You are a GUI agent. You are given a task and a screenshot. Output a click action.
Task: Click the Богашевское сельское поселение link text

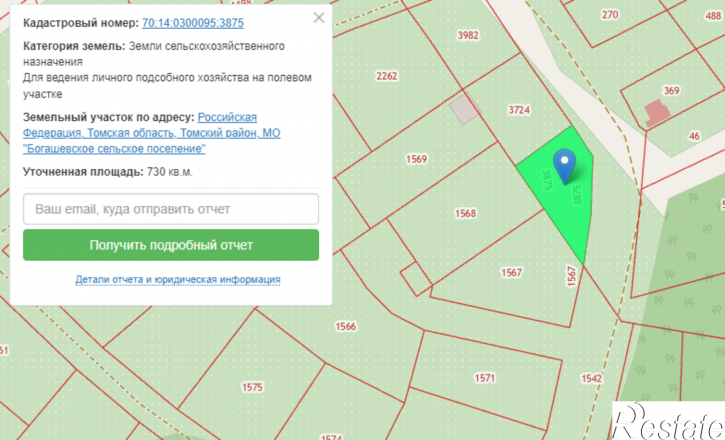pos(114,149)
